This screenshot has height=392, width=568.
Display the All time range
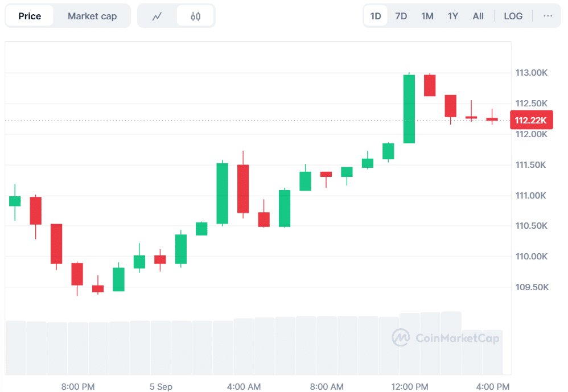(478, 16)
